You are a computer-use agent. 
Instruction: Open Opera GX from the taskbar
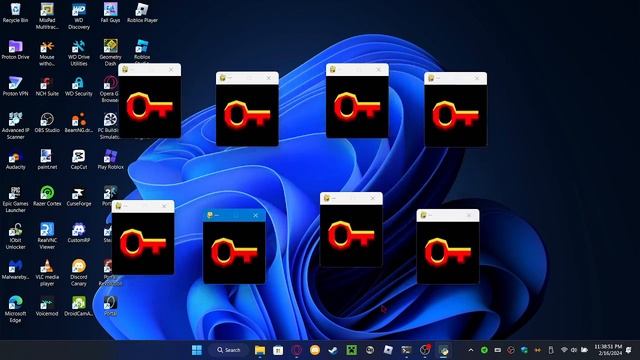pos(296,350)
